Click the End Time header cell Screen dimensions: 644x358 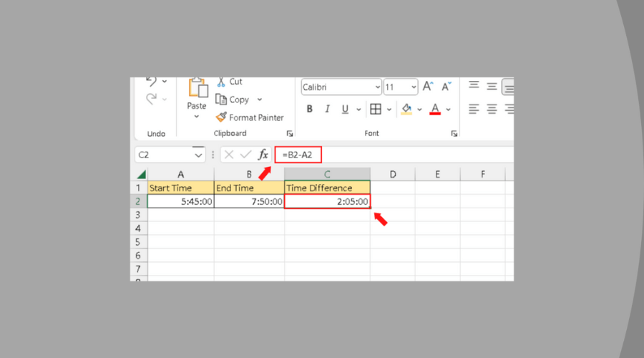249,188
